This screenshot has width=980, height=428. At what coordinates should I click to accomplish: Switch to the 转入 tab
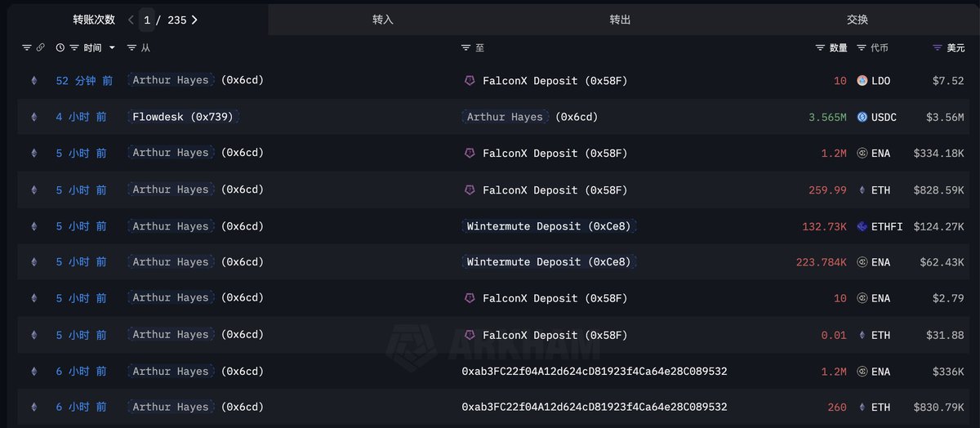point(382,19)
